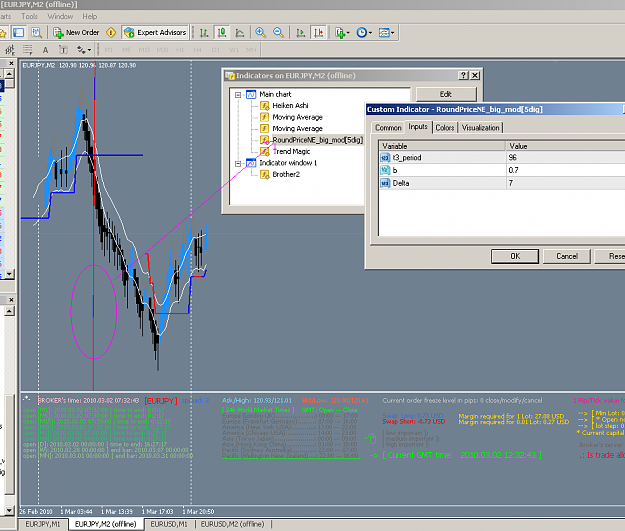Image resolution: width=625 pixels, height=531 pixels.
Task: Toggle the chart auto scroll icon
Action: point(301,33)
